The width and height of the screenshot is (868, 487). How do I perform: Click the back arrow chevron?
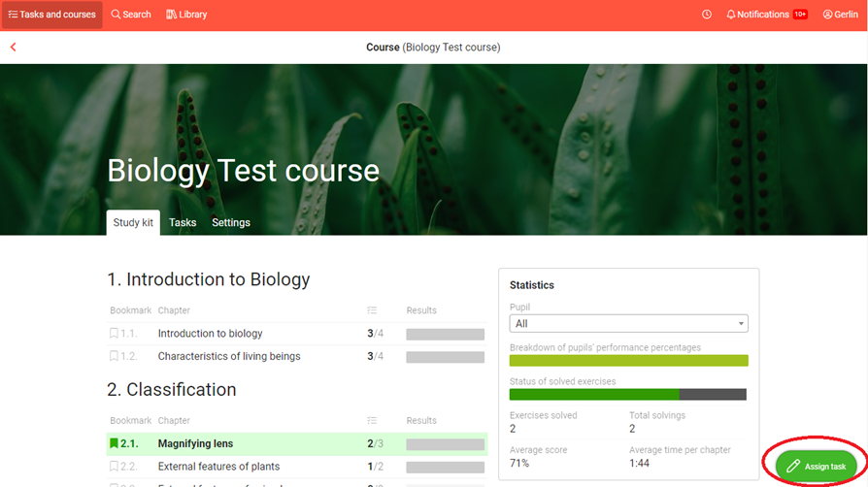14,48
